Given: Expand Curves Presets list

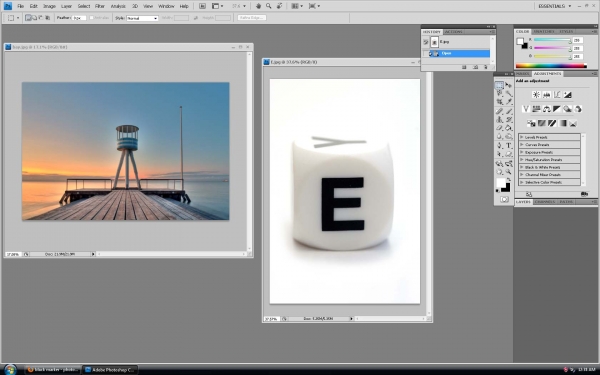Looking at the screenshot, I should click(521, 145).
